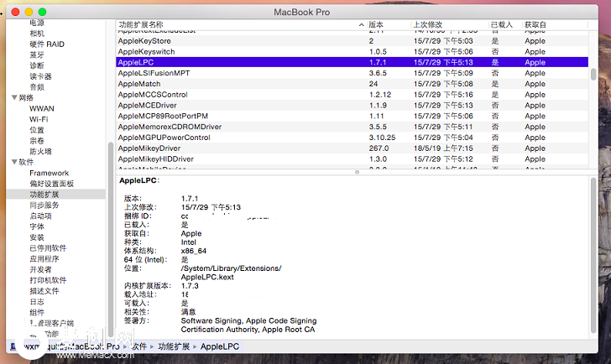Sort by 上次修改 column header
Image resolution: width=611 pixels, height=364 pixels.
(426, 25)
